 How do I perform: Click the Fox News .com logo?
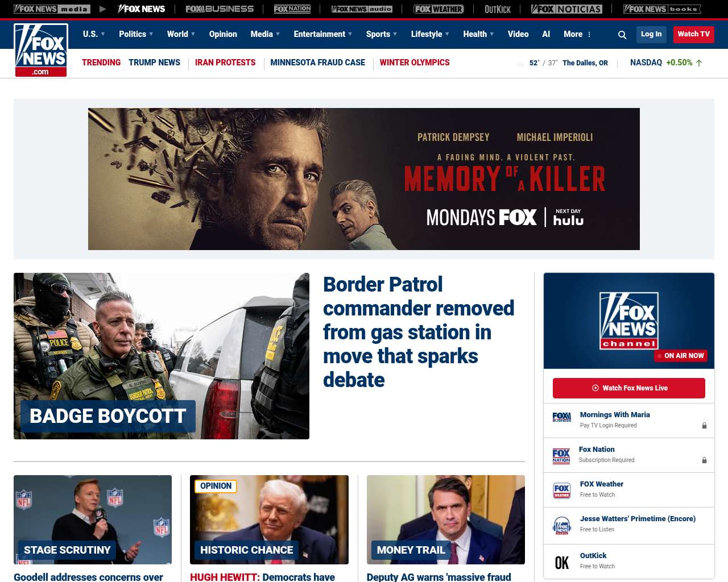point(41,50)
